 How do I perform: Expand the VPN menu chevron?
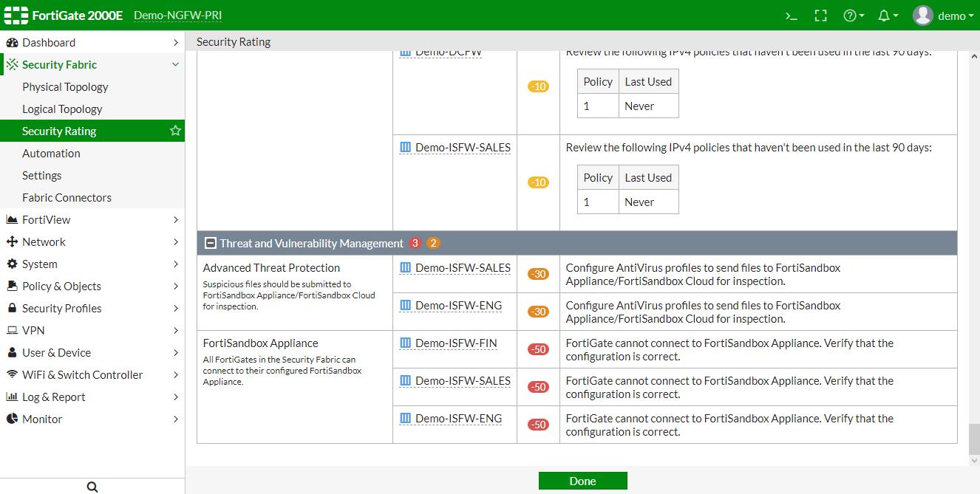tap(175, 331)
